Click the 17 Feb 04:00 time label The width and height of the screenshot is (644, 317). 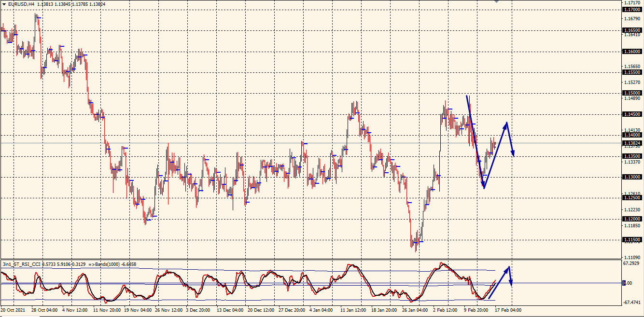507,310
